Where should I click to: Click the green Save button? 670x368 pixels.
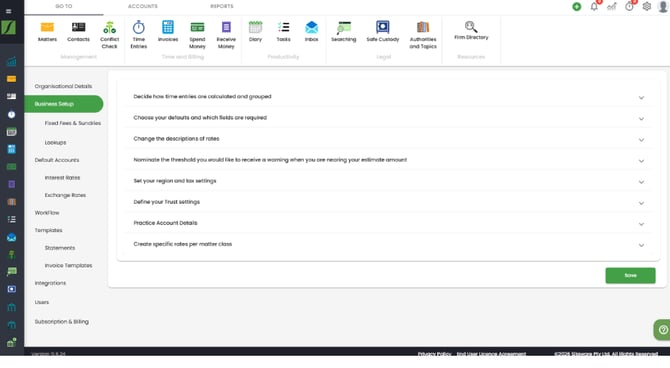pyautogui.click(x=630, y=276)
